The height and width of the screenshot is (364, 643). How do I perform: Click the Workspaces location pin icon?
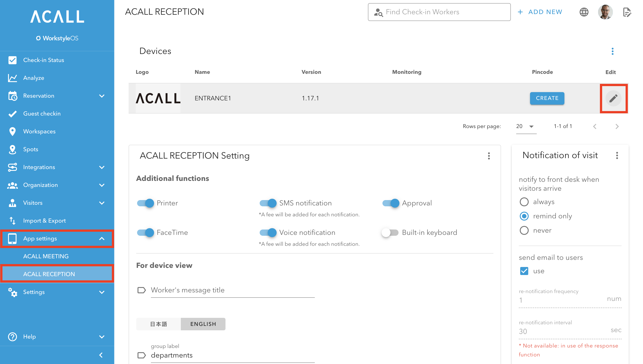12,131
